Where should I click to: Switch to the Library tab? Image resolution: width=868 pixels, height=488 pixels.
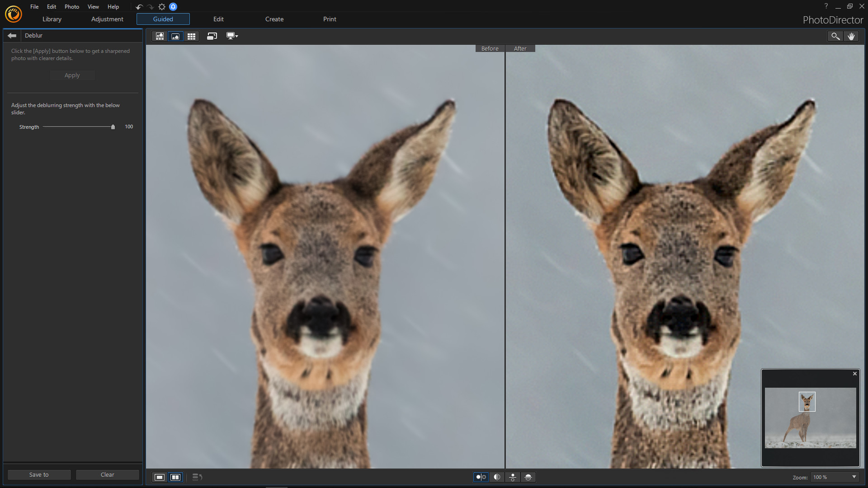click(51, 19)
